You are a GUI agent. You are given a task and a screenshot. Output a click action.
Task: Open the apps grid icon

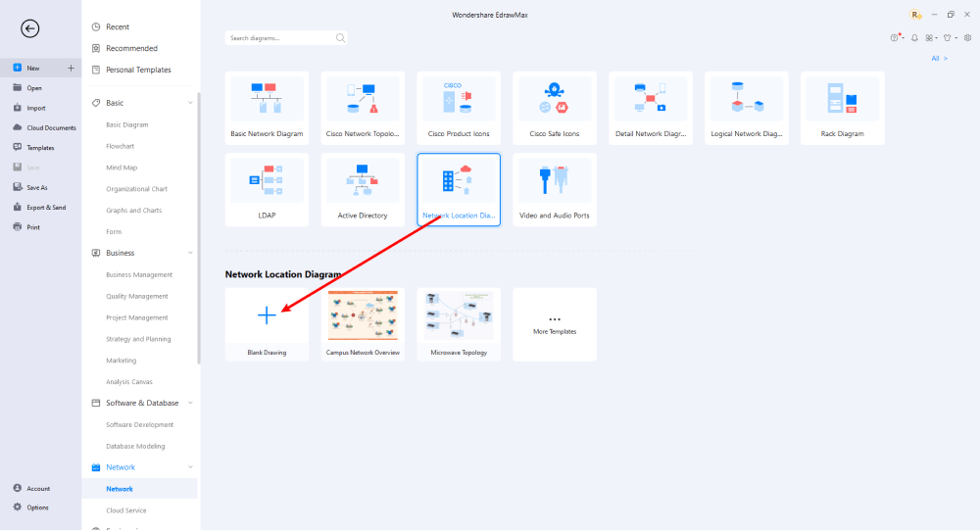pos(929,38)
